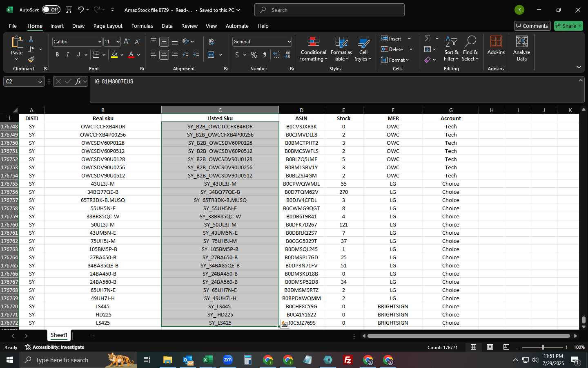Expand the Name Box dropdown arrow
The height and width of the screenshot is (368, 588).
(x=40, y=82)
